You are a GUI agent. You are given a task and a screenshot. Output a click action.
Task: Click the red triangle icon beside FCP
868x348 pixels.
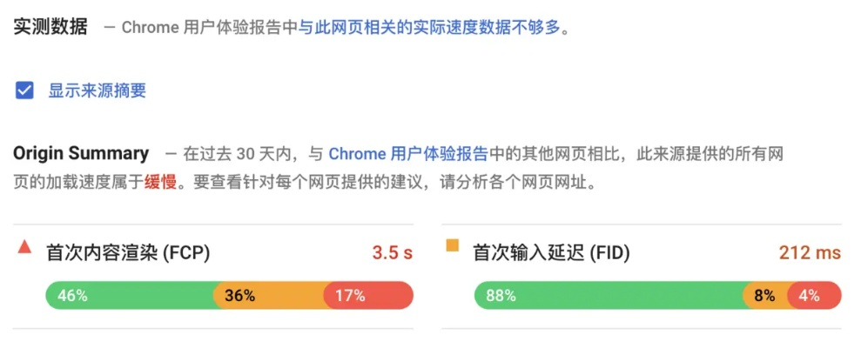click(24, 248)
